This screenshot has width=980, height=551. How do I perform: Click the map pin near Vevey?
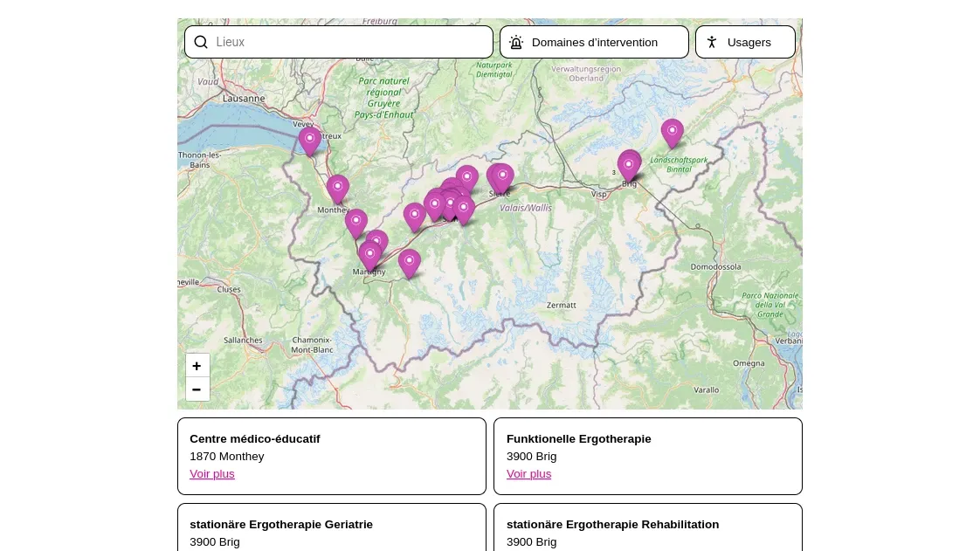(x=309, y=140)
